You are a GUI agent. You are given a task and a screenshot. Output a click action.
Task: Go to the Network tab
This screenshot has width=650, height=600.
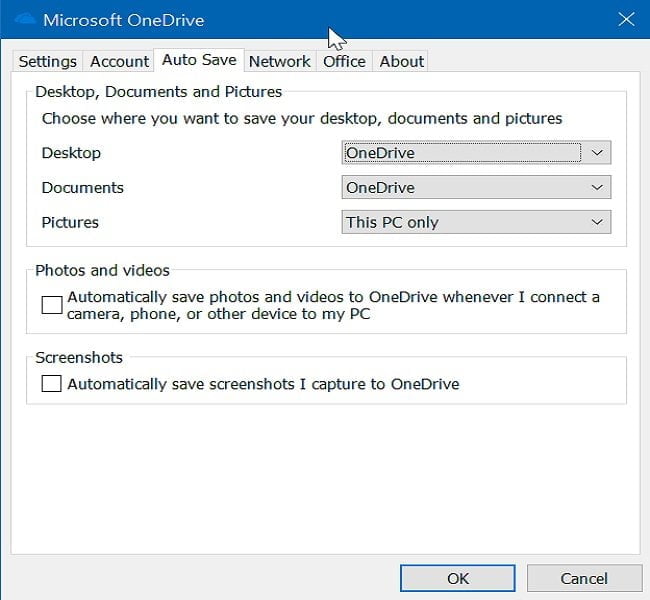click(280, 61)
